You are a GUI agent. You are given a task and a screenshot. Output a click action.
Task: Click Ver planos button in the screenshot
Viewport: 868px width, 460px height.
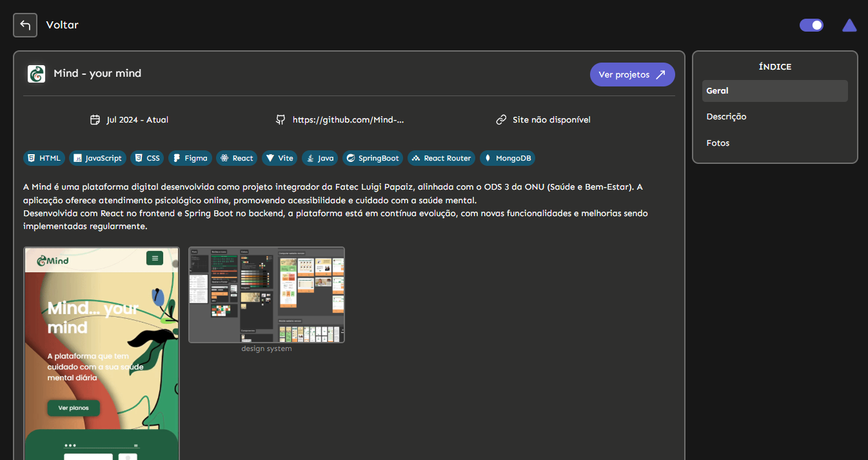coord(74,408)
